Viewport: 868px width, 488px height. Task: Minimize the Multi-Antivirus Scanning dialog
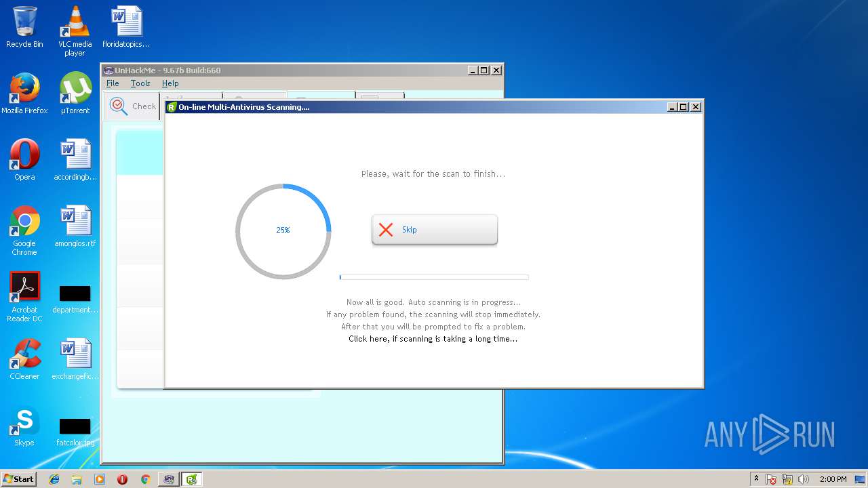(672, 107)
